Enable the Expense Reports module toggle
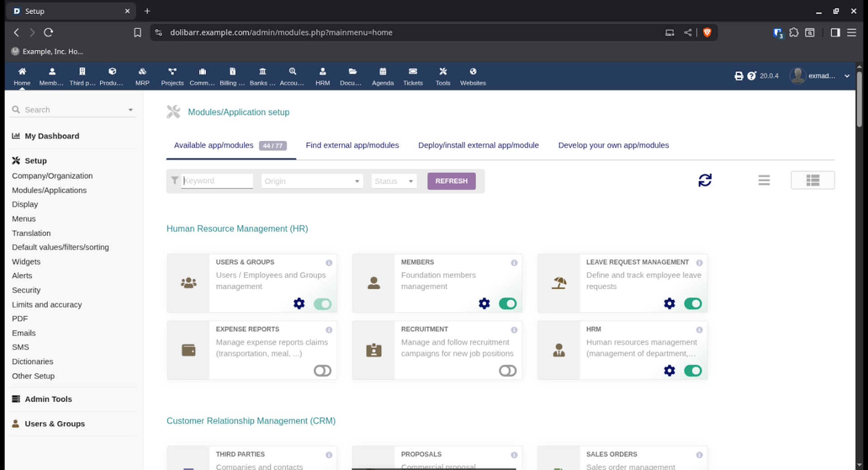The width and height of the screenshot is (868, 470). coord(322,371)
